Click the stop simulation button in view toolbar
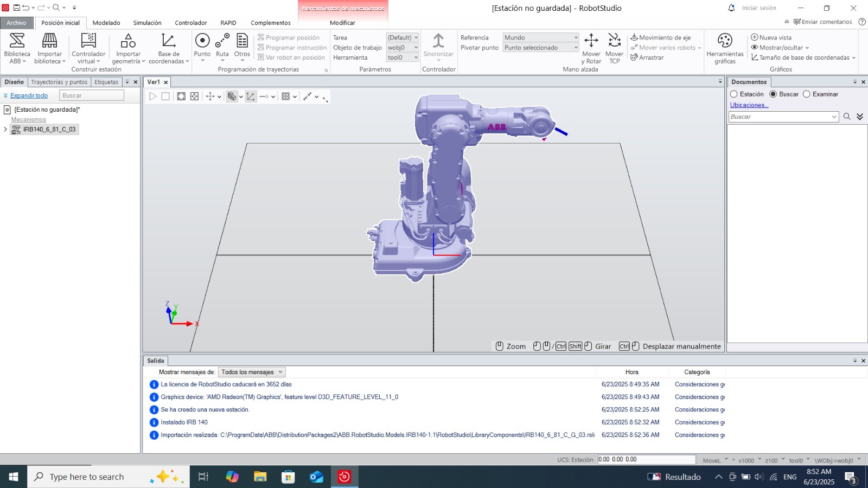Image resolution: width=868 pixels, height=488 pixels. (x=165, y=97)
